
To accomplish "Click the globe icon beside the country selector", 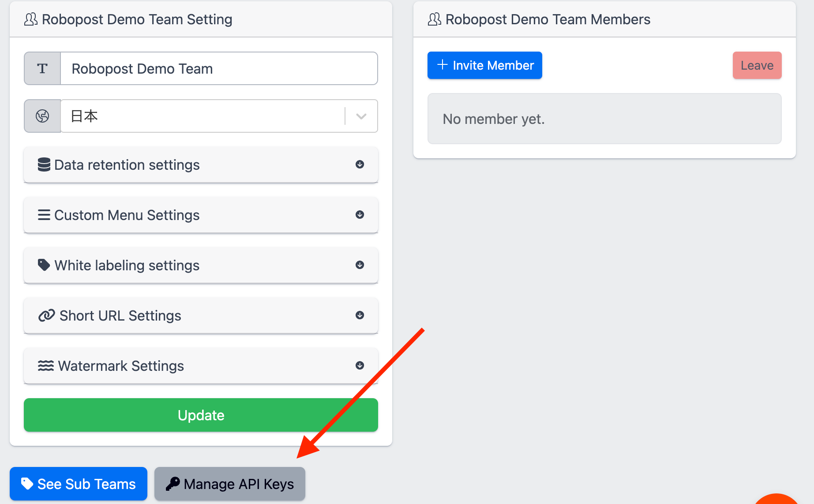I will point(42,116).
